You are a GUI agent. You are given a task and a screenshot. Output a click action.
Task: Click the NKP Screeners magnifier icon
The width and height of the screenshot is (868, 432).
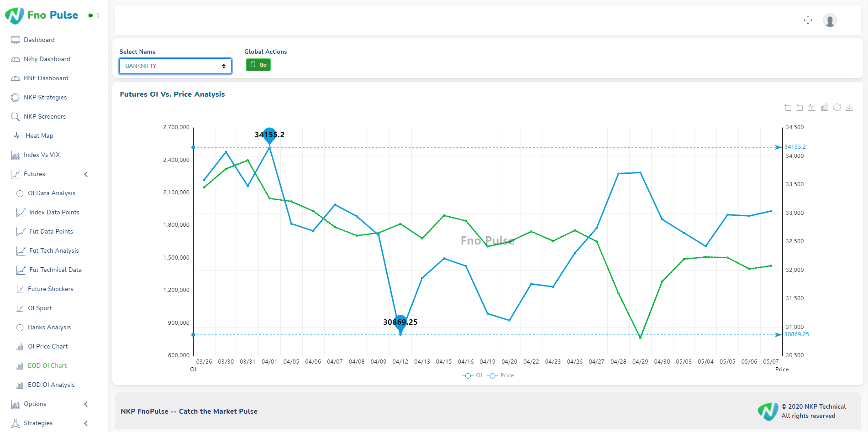tap(16, 117)
